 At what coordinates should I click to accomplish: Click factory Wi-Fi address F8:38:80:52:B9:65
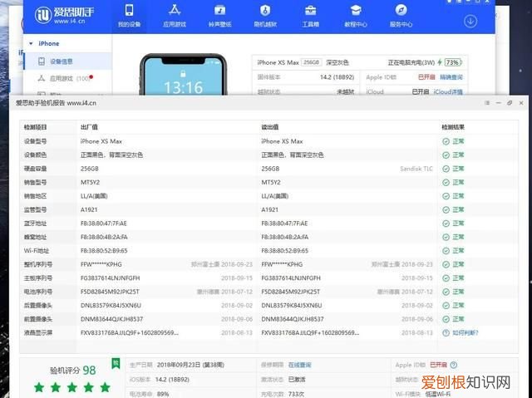[x=104, y=251]
